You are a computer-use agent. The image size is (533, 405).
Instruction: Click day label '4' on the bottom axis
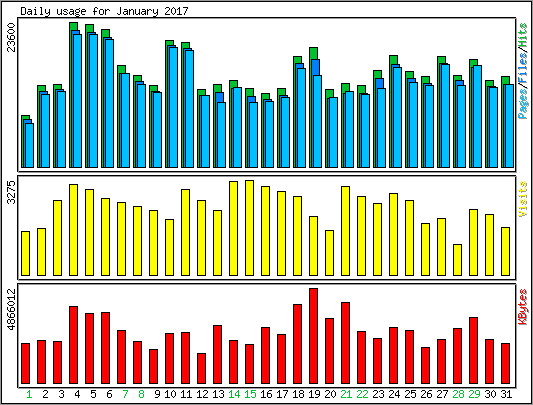tap(77, 394)
